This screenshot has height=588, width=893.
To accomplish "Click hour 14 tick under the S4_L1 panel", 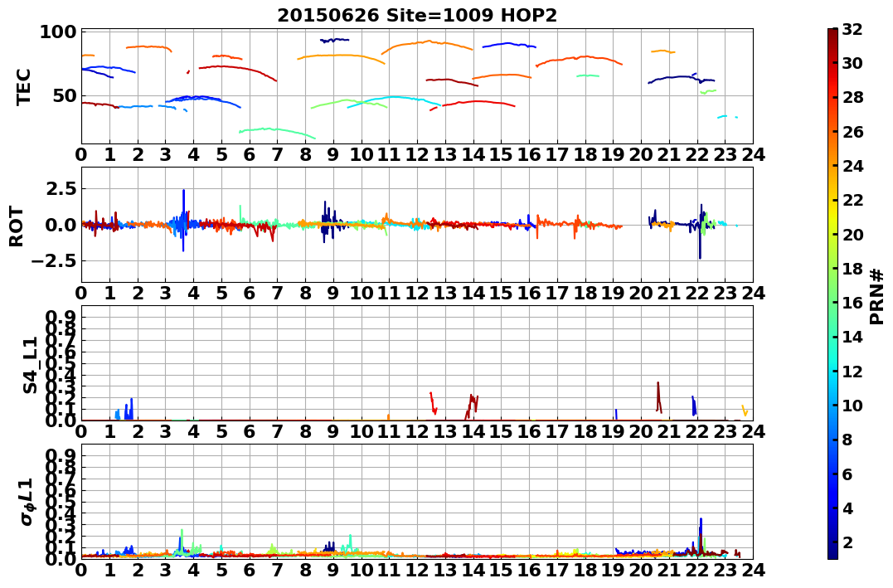I will tap(473, 431).
